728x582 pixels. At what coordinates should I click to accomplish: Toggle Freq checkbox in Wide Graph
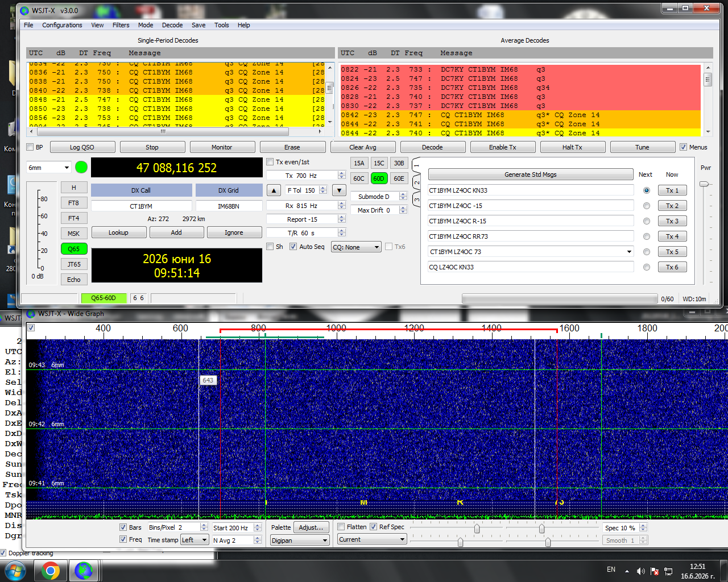(x=123, y=539)
